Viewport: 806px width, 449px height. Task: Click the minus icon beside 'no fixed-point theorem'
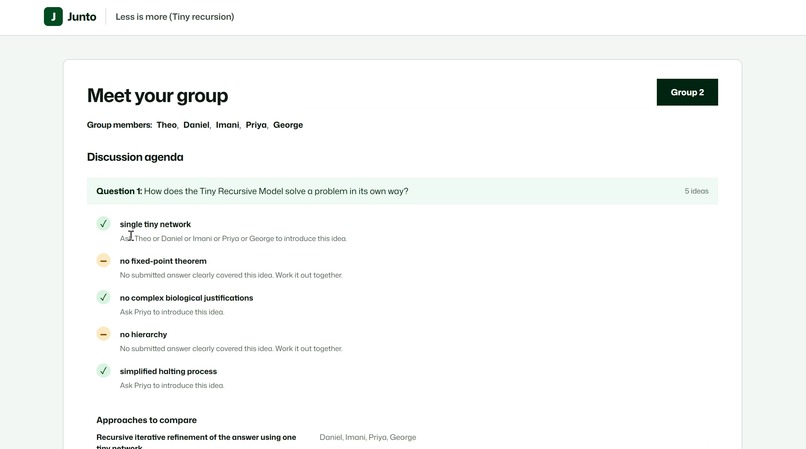click(x=103, y=260)
